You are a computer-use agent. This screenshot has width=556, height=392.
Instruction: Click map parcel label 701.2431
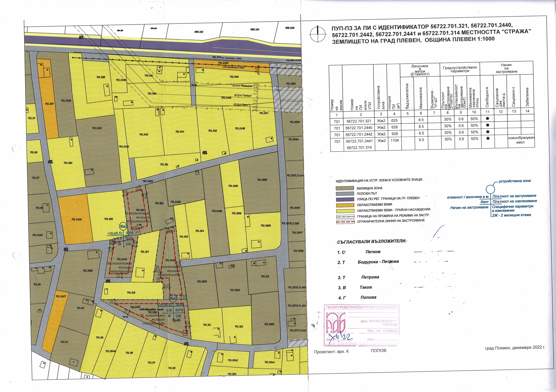click(x=97, y=128)
